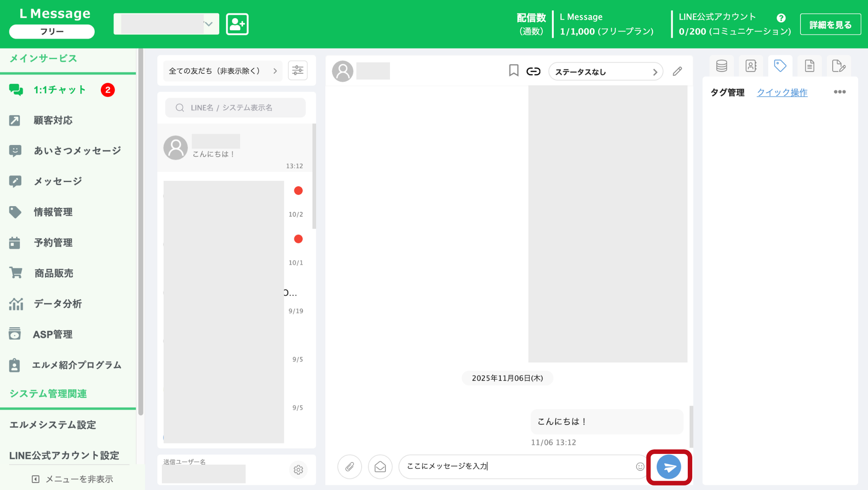Click the blue send message button
The height and width of the screenshot is (490, 868).
669,467
